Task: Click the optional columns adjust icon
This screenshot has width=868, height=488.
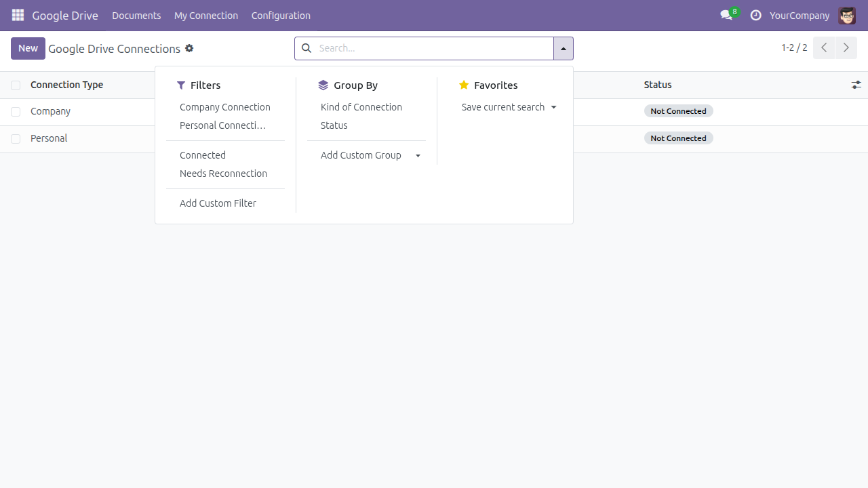Action: [856, 85]
